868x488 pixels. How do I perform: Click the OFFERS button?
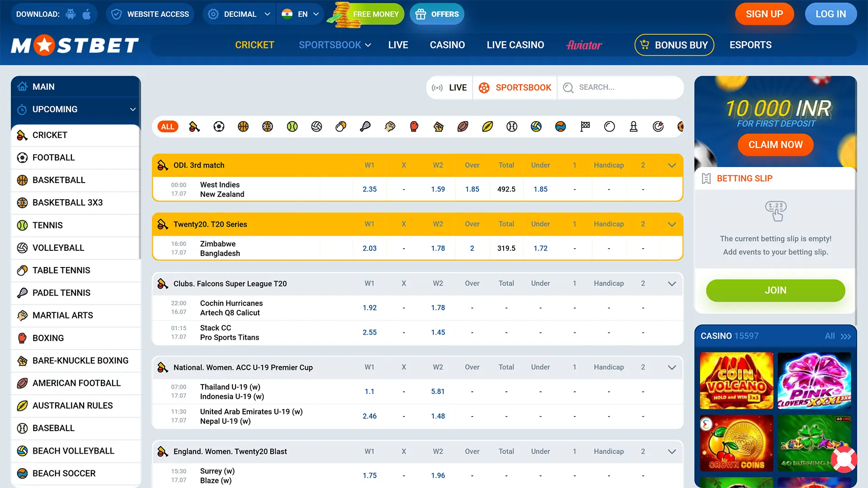tap(437, 14)
